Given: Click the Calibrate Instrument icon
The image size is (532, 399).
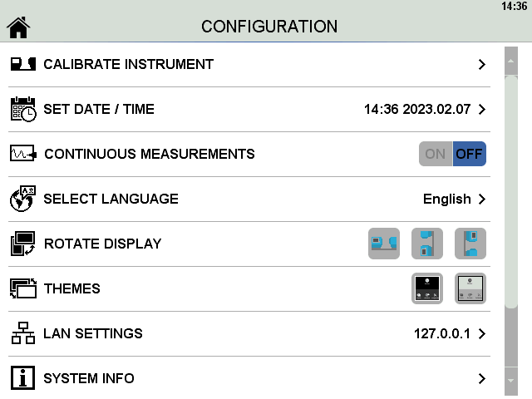Looking at the screenshot, I should click(x=23, y=64).
